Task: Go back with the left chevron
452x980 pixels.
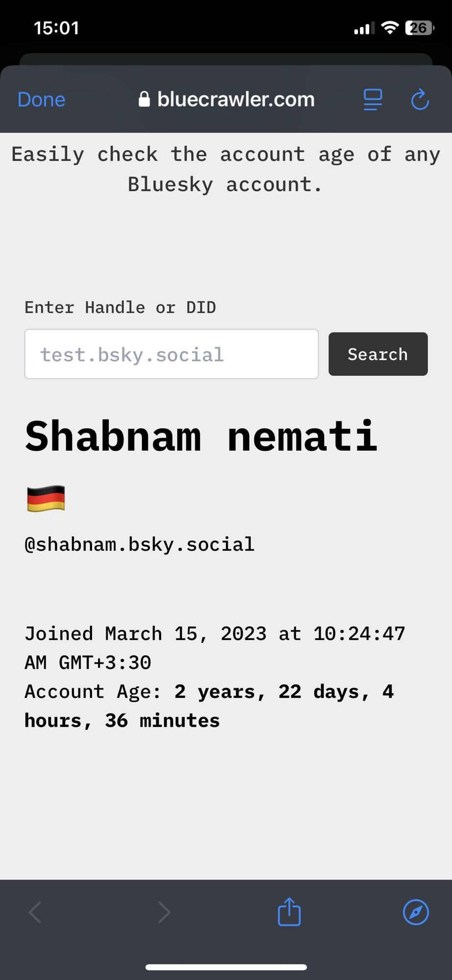Action: 35,912
